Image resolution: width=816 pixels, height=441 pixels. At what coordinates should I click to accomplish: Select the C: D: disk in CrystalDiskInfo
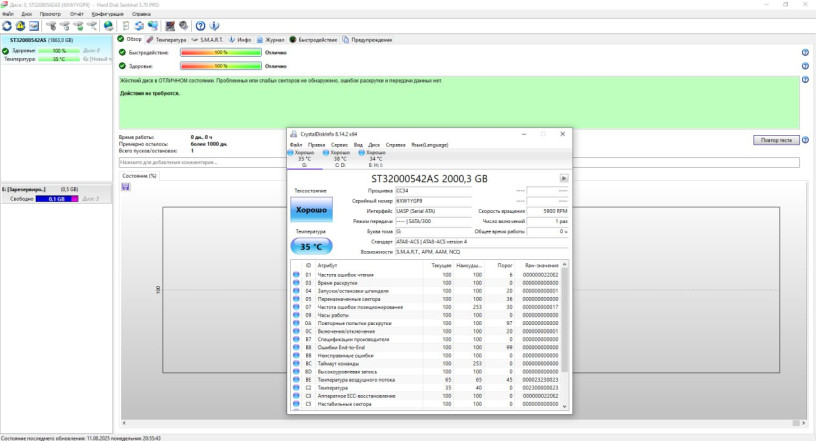(x=340, y=159)
